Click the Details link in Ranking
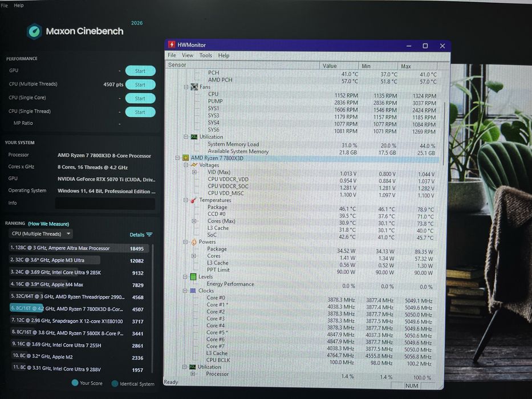This screenshot has height=399, width=532. pyautogui.click(x=137, y=235)
